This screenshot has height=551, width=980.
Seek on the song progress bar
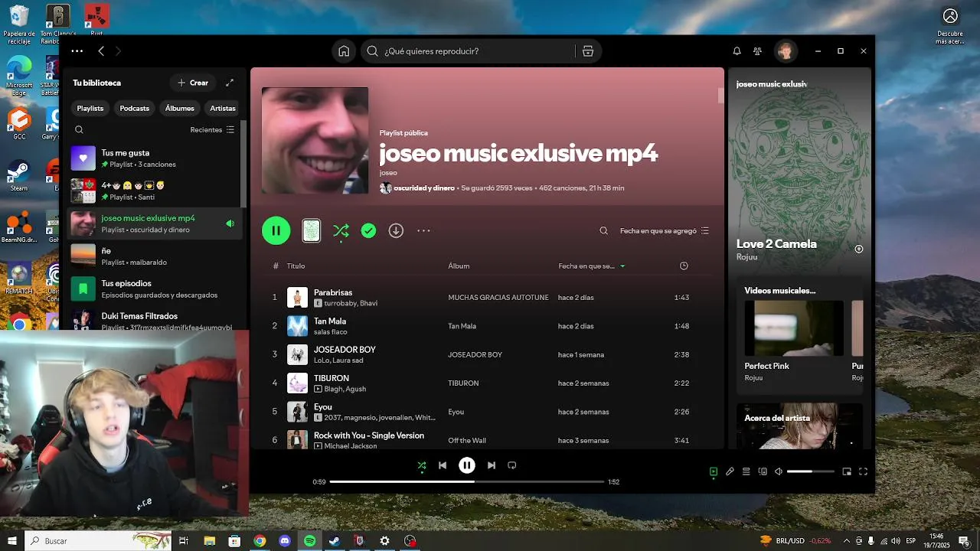click(467, 482)
